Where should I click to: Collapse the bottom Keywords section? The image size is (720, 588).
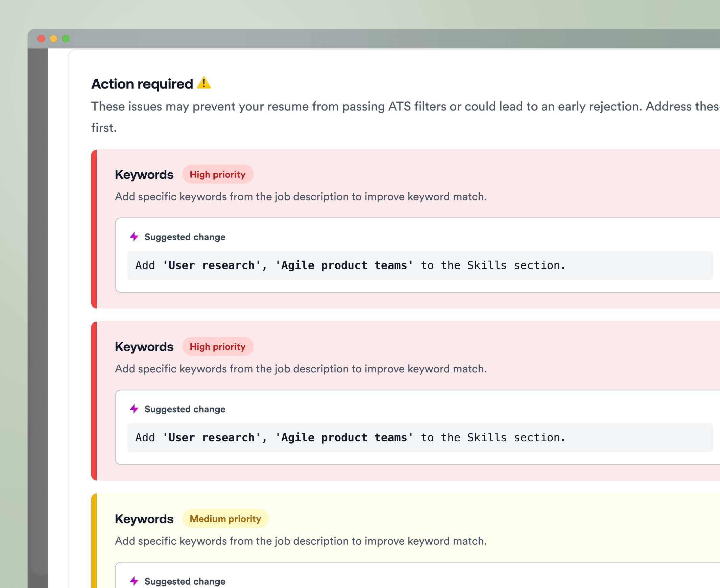pos(144,519)
